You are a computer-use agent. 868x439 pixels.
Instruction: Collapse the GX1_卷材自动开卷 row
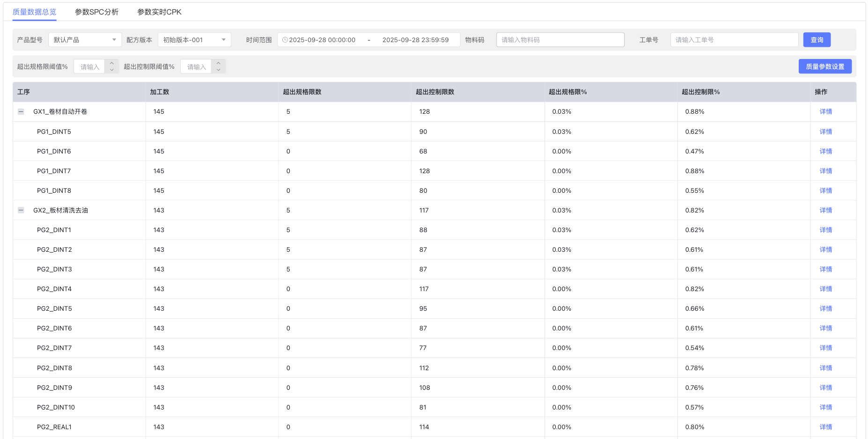pyautogui.click(x=21, y=112)
